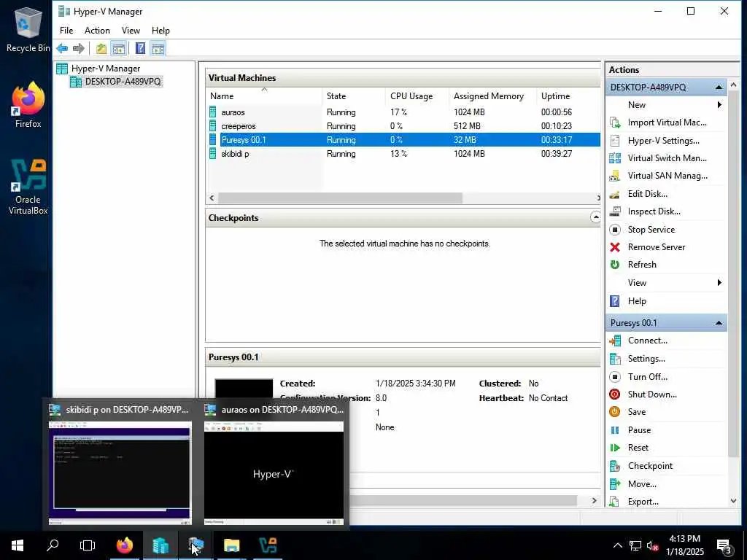747x560 pixels.
Task: Click the Forward arrow toolbar icon
Action: click(x=79, y=49)
